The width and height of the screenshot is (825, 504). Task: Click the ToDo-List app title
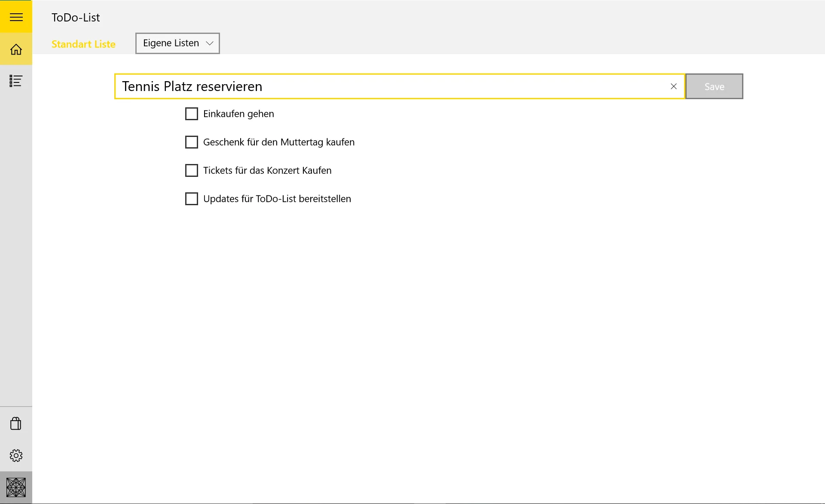76,17
